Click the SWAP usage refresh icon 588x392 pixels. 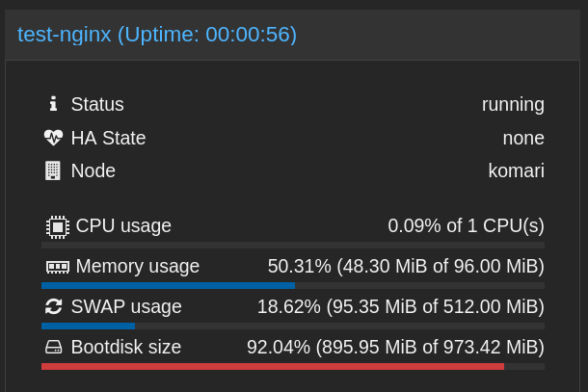point(53,306)
